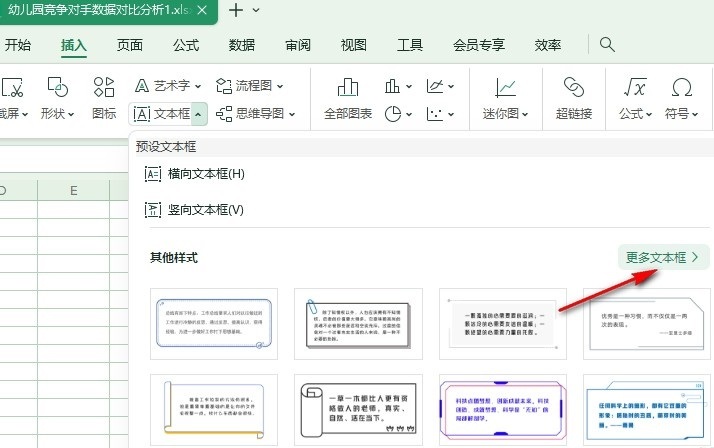Insert WordArt via 艺术字 icon
The width and height of the screenshot is (714, 448).
(x=142, y=86)
